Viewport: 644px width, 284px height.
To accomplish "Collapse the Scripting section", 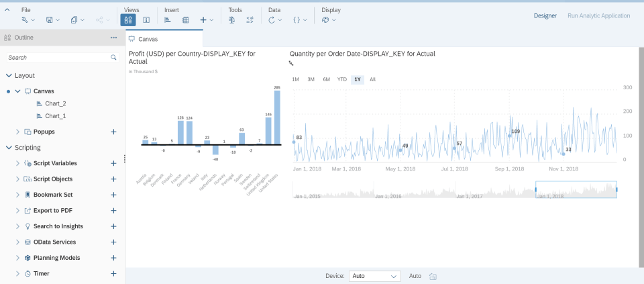I will pyautogui.click(x=9, y=148).
